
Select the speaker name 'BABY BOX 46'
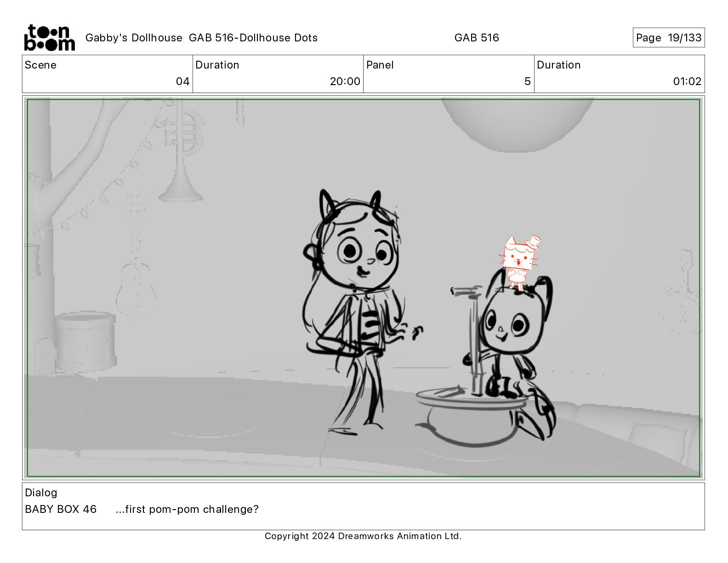(61, 509)
